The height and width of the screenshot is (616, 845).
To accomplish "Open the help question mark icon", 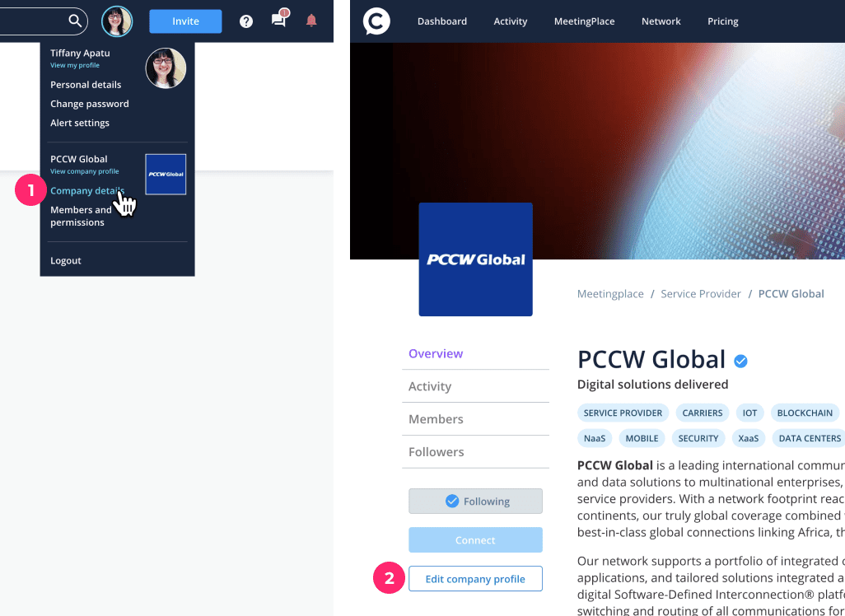I will click(246, 21).
